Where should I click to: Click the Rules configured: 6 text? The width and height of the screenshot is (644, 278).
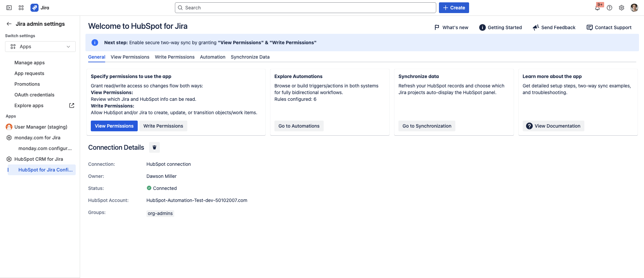click(x=295, y=99)
